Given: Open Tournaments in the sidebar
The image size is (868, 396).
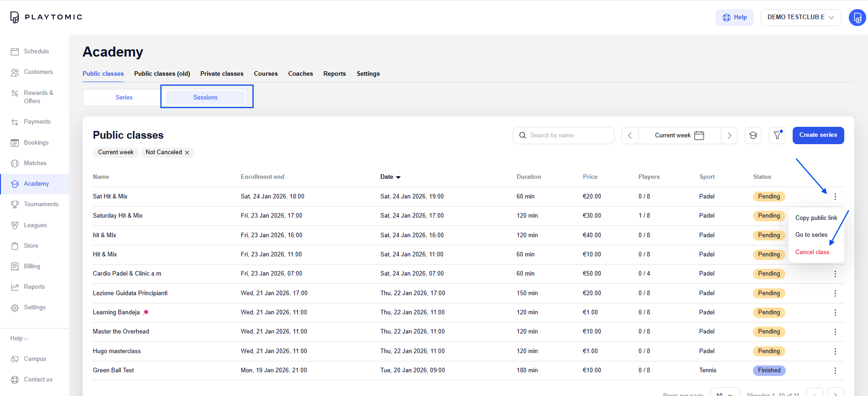Looking at the screenshot, I should (x=41, y=204).
